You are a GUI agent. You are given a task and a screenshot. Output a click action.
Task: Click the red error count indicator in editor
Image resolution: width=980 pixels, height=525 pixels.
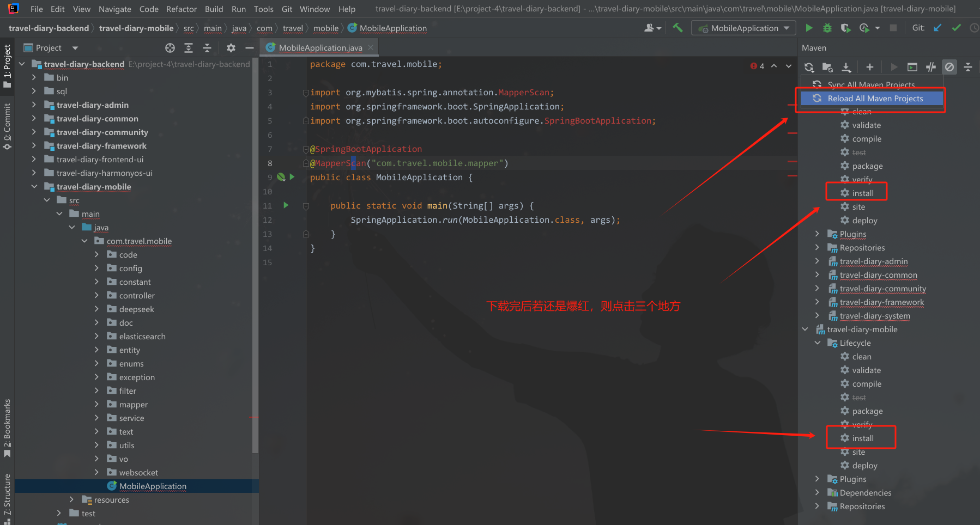click(x=757, y=66)
